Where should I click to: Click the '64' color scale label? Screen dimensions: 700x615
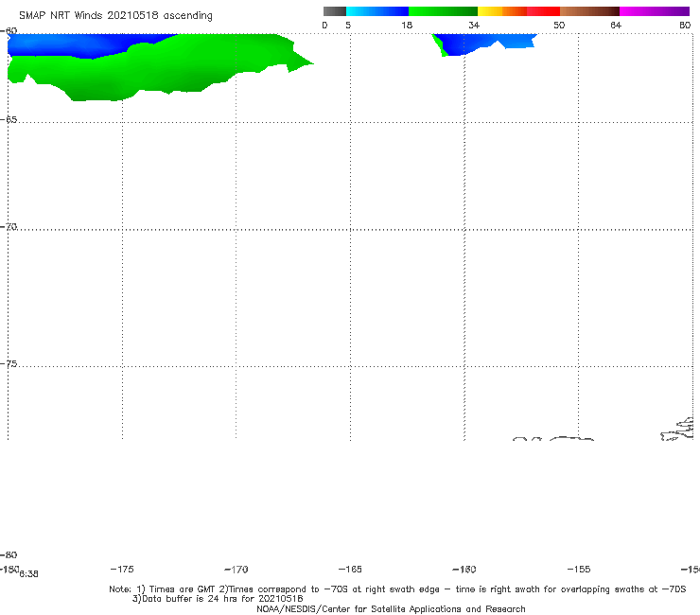[x=616, y=25]
